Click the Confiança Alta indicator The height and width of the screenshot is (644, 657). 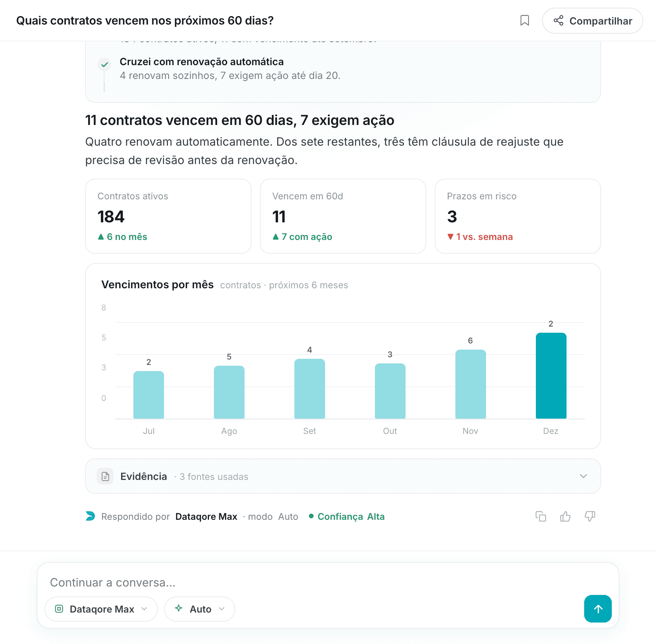coord(347,516)
